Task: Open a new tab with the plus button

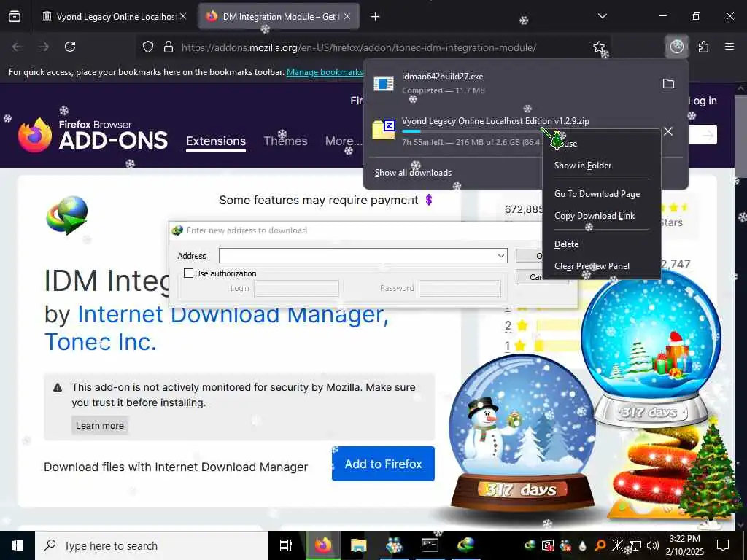Action: click(375, 17)
